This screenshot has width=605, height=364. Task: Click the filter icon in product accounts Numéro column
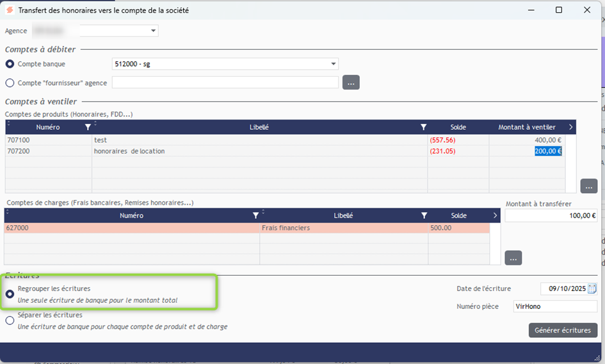88,127
